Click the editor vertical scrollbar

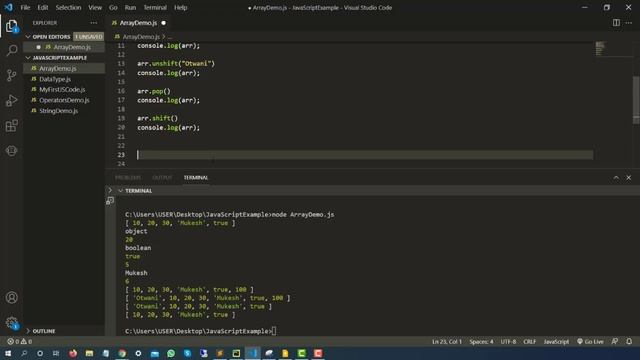636,99
